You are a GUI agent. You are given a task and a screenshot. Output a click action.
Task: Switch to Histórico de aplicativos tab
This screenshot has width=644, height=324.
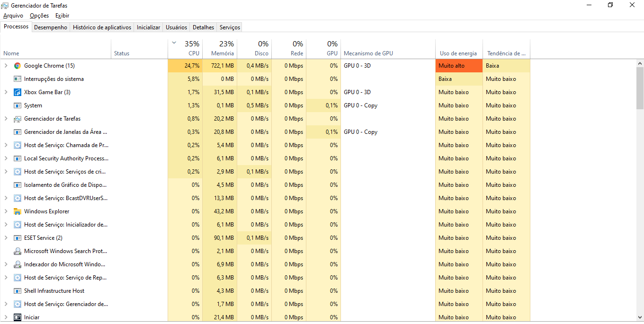pyautogui.click(x=102, y=27)
